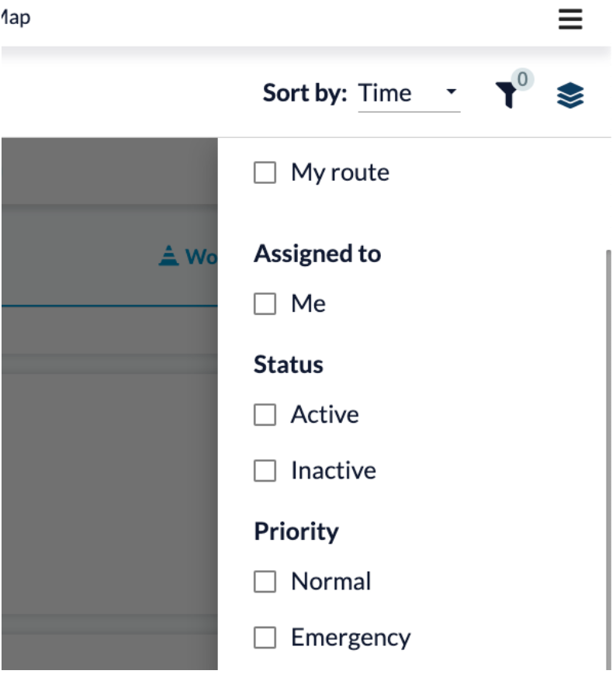
Task: Click the Sort by label
Action: click(x=305, y=93)
